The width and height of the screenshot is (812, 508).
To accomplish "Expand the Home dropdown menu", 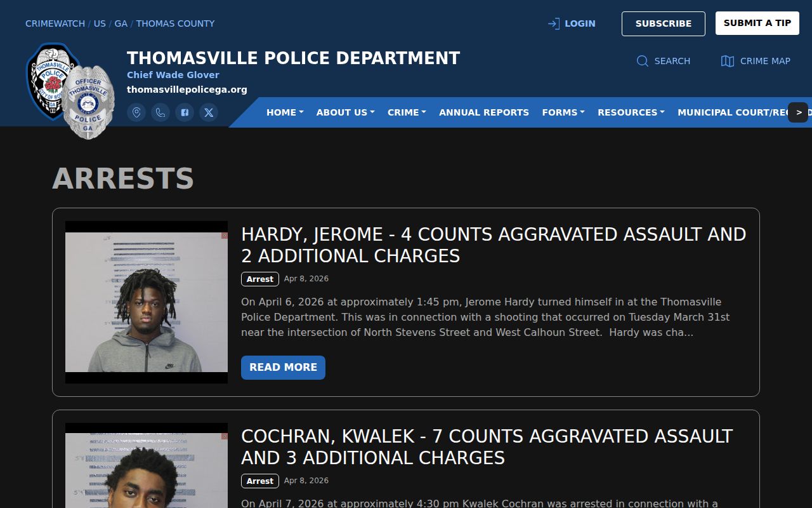I will click(x=285, y=112).
